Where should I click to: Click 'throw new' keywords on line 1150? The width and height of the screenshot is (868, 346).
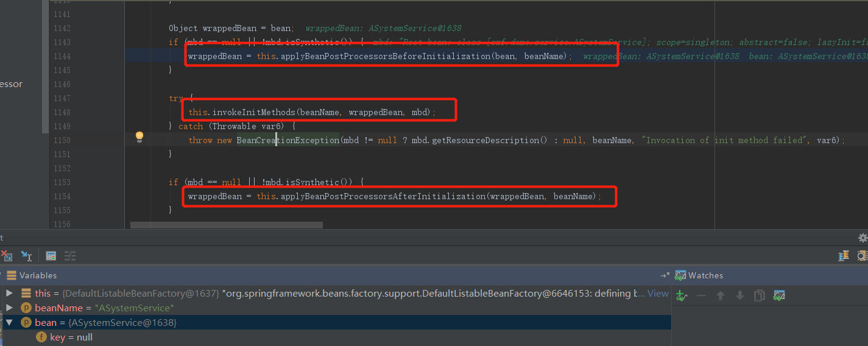[x=210, y=140]
